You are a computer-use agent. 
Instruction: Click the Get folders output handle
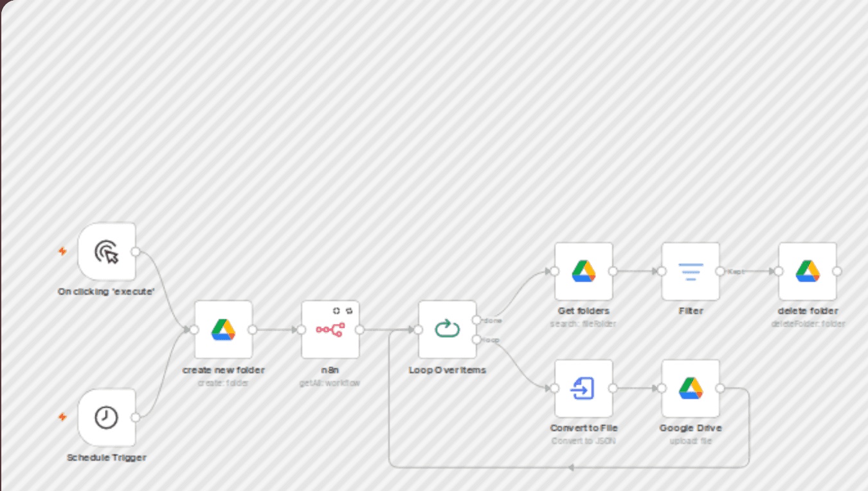click(613, 271)
